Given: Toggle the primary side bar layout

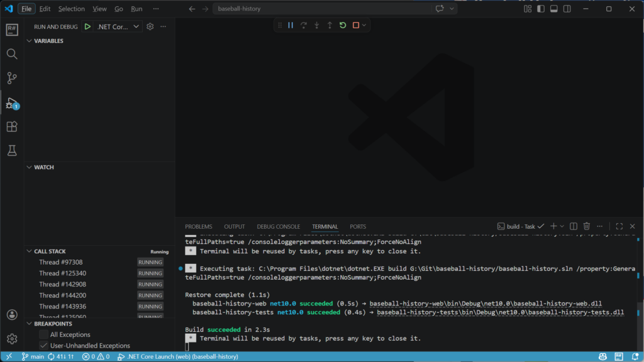Looking at the screenshot, I should pyautogui.click(x=540, y=9).
